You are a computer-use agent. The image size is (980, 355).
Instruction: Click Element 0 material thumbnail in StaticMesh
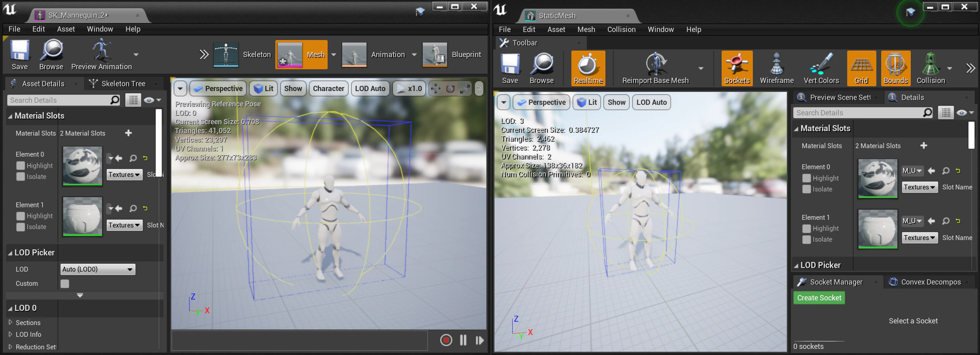878,179
